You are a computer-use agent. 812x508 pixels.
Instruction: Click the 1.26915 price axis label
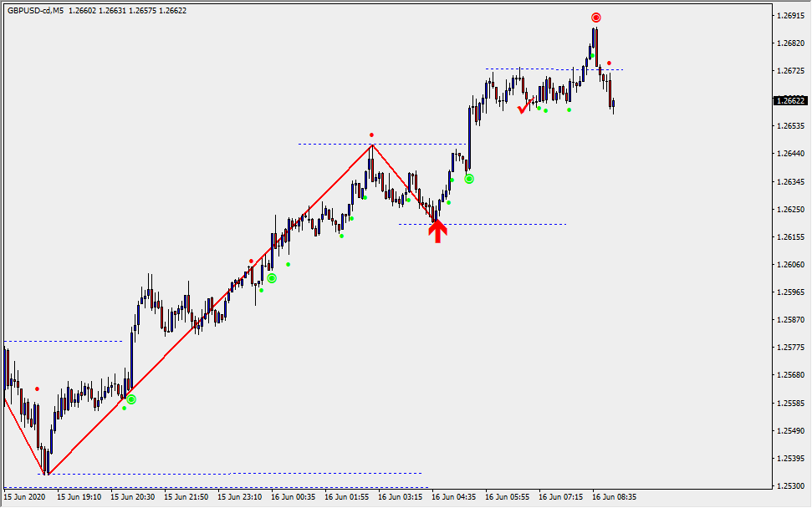pyautogui.click(x=790, y=16)
